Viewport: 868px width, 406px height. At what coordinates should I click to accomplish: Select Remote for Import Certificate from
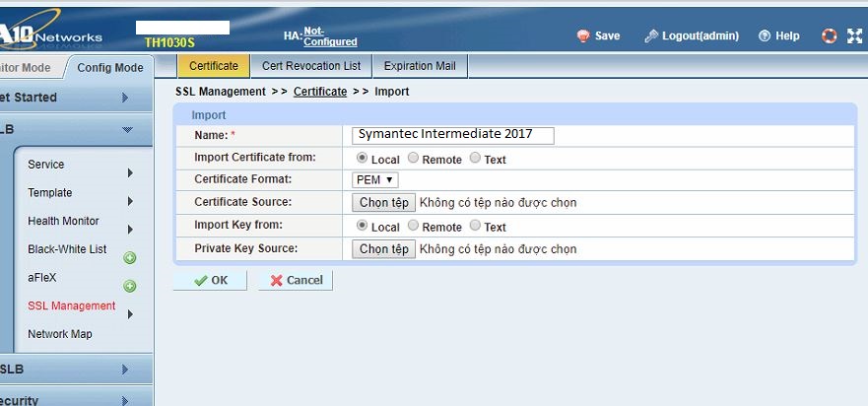click(414, 158)
